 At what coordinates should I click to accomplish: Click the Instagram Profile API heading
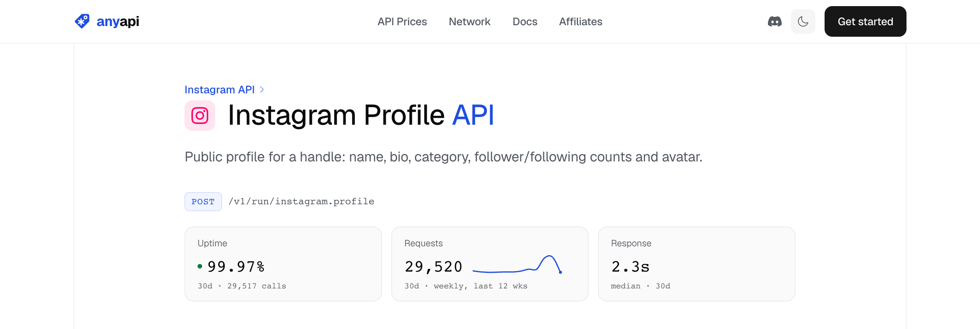click(x=361, y=116)
